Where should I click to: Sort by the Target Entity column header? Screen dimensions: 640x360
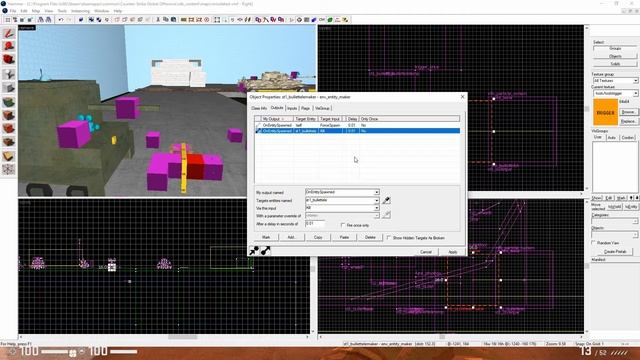point(305,119)
